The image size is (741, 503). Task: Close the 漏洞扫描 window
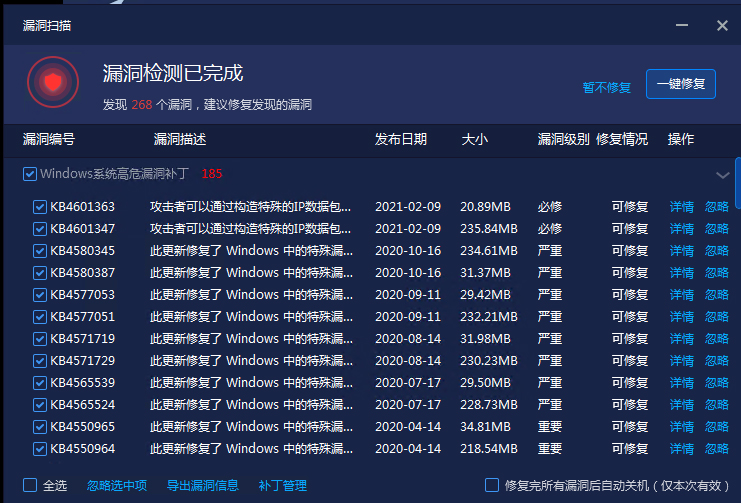(722, 25)
